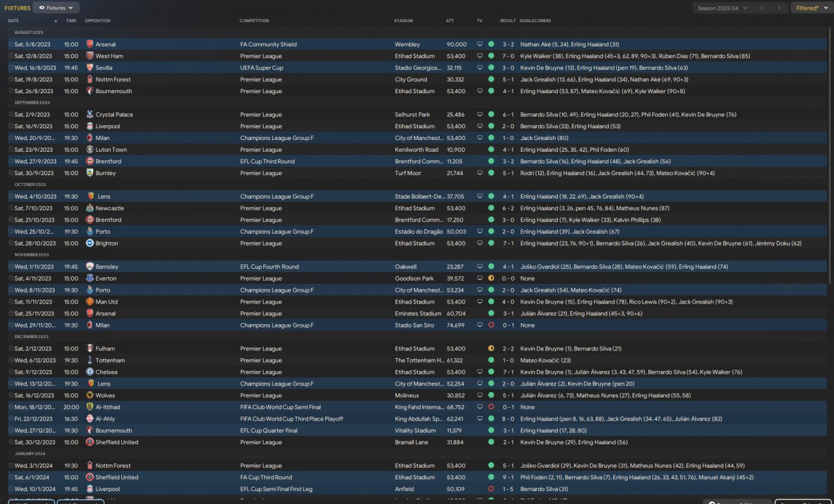Open the Fixtures view dropdown
This screenshot has width=834, height=504.
pos(57,8)
